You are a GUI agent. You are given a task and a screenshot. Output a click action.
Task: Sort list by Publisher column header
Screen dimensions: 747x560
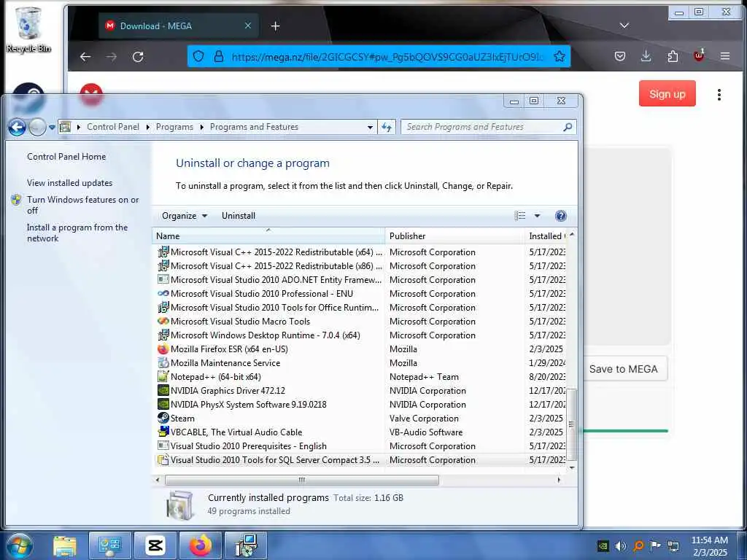click(x=455, y=236)
